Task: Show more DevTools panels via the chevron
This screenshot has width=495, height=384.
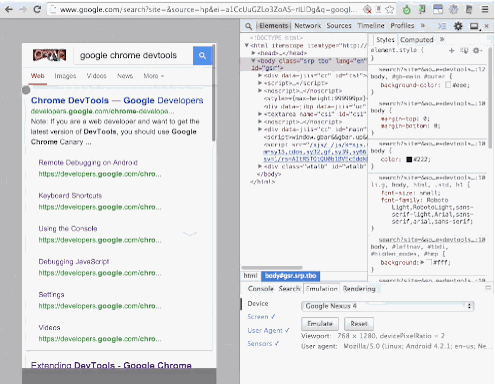Action: pyautogui.click(x=423, y=25)
